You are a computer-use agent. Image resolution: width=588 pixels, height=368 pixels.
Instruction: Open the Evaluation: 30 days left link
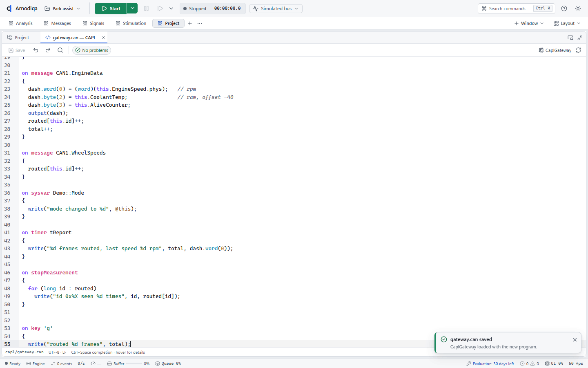490,364
